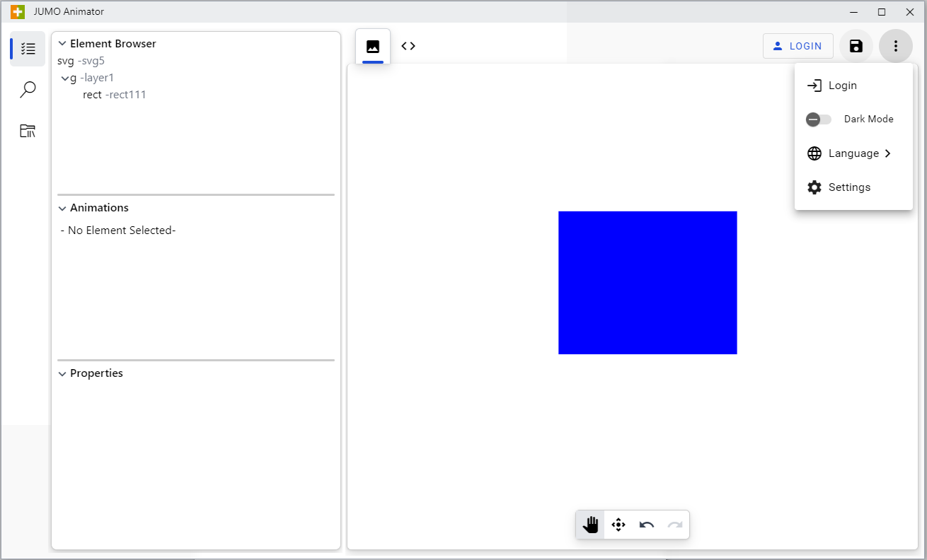Click the LOGIN button in the header
Viewport: 927px width, 560px height.
click(x=798, y=46)
